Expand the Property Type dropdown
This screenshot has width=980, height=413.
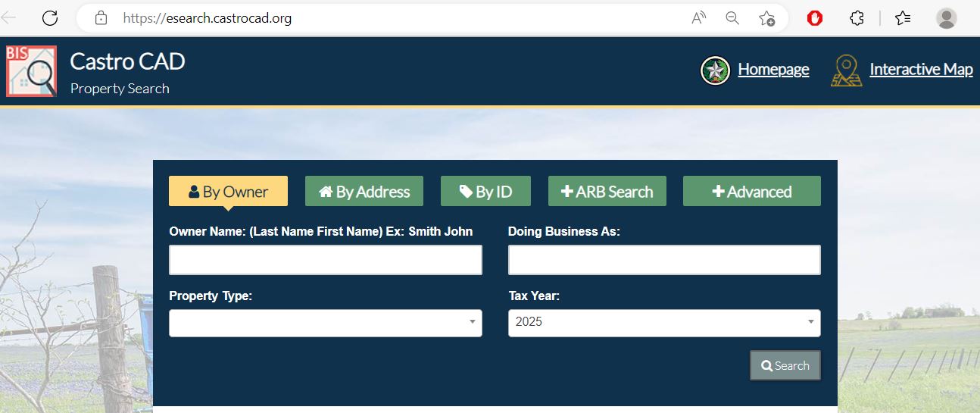[x=325, y=323]
